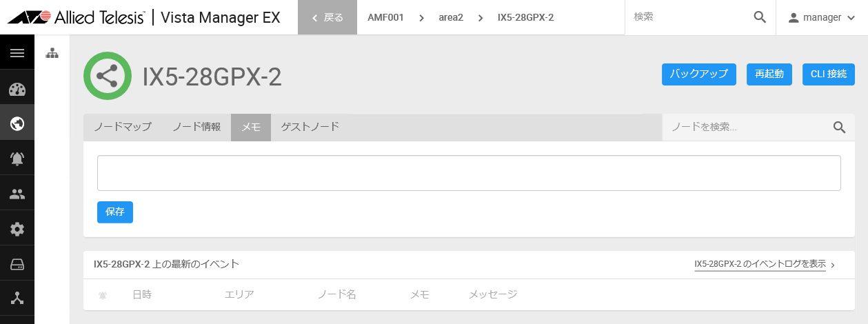
Task: Click the storage drive icon in the sidebar
Action: [17, 264]
